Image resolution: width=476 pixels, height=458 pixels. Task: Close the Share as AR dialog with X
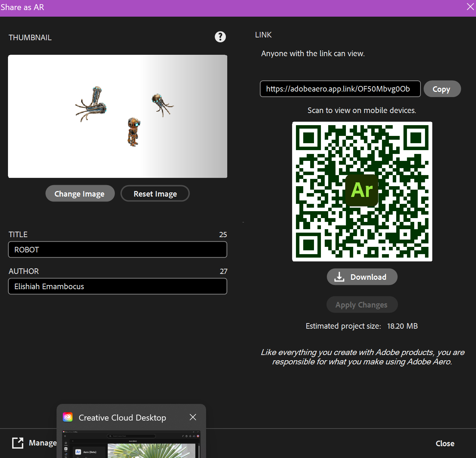pos(470,7)
